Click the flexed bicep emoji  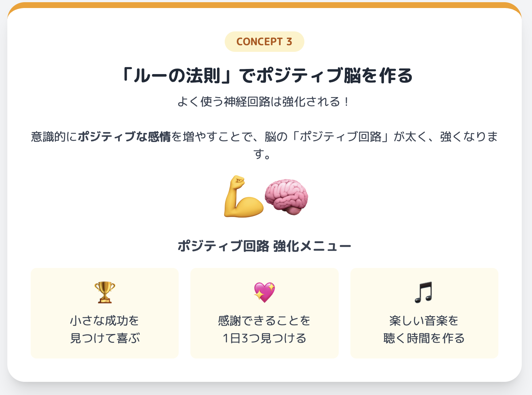point(244,196)
